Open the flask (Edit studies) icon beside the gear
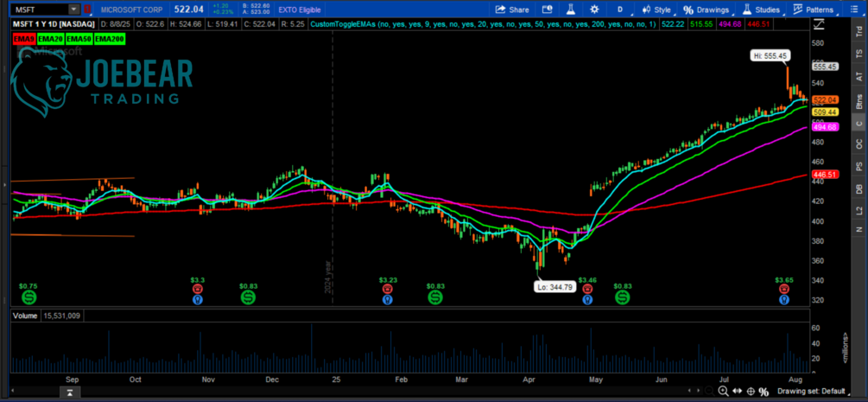The height and width of the screenshot is (402, 868). 571,10
